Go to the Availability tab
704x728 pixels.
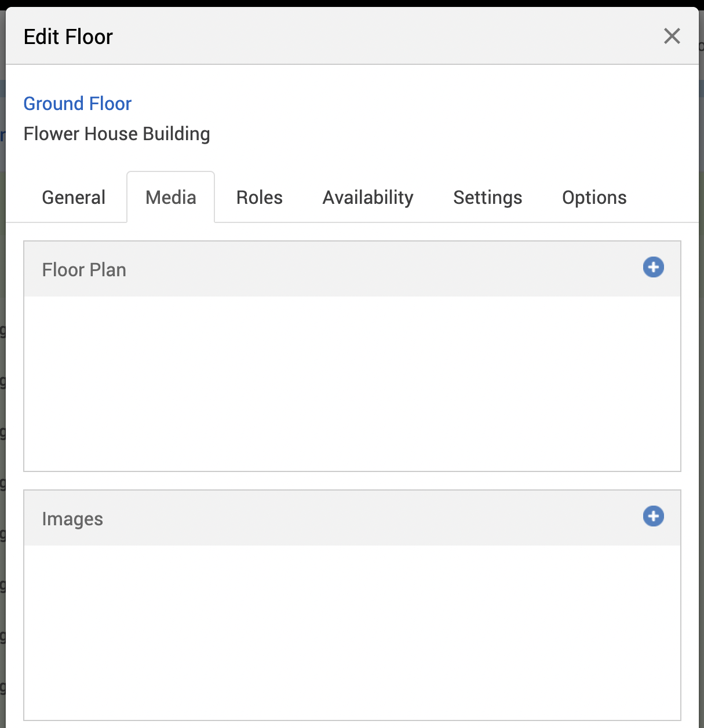click(368, 197)
